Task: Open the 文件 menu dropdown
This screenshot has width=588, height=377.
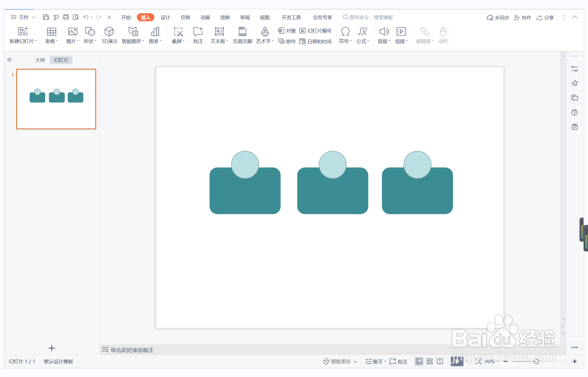Action: [x=23, y=17]
